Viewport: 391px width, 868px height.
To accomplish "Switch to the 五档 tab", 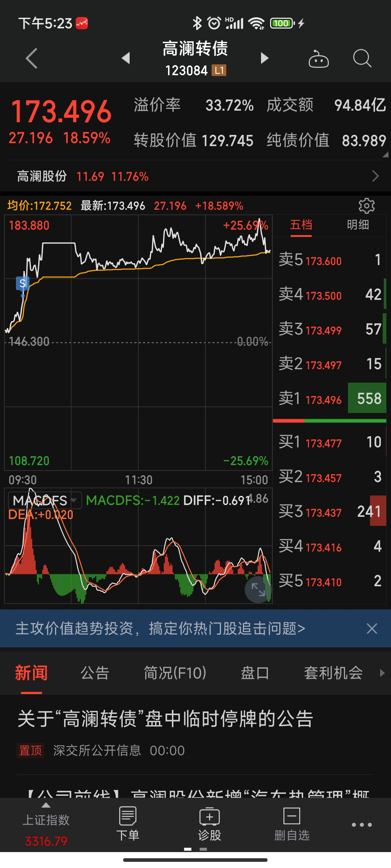I will [301, 225].
